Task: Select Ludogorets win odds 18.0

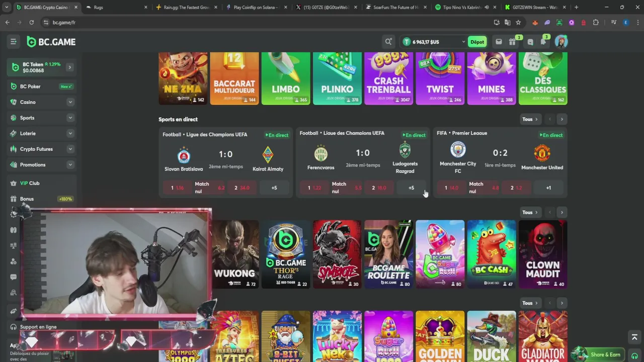Action: pyautogui.click(x=379, y=188)
